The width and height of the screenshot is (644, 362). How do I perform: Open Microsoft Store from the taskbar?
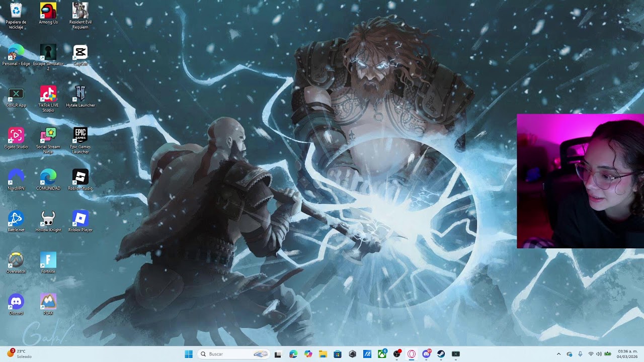(x=338, y=354)
